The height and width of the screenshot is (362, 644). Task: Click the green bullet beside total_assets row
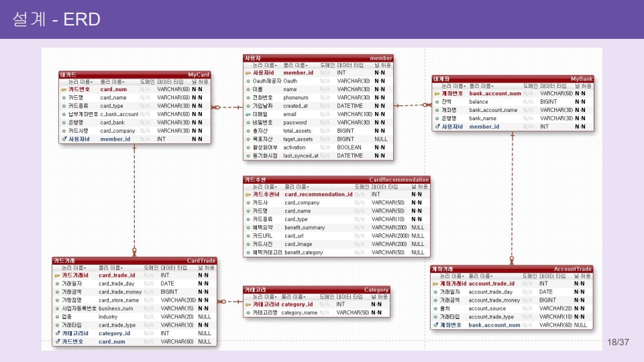(248, 131)
